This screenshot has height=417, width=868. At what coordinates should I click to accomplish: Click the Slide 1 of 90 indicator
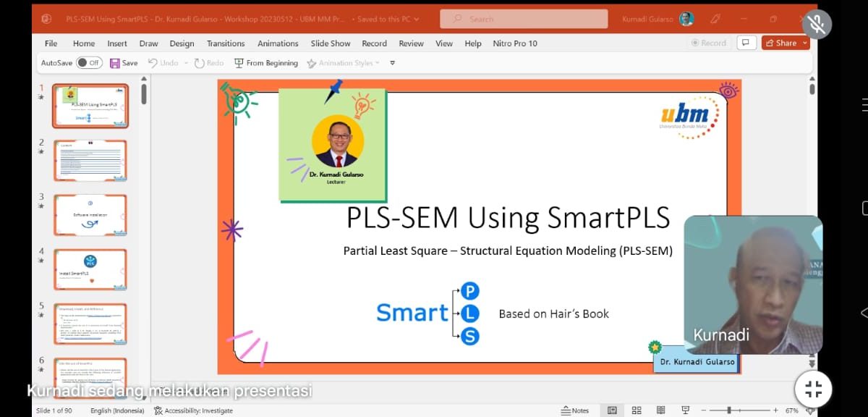54,410
